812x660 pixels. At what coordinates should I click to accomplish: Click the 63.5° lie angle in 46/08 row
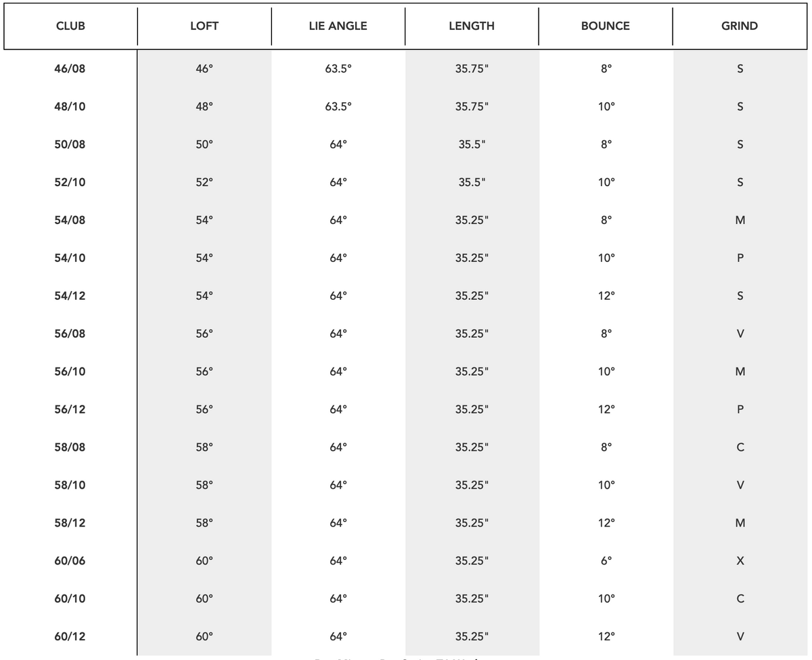coord(338,69)
